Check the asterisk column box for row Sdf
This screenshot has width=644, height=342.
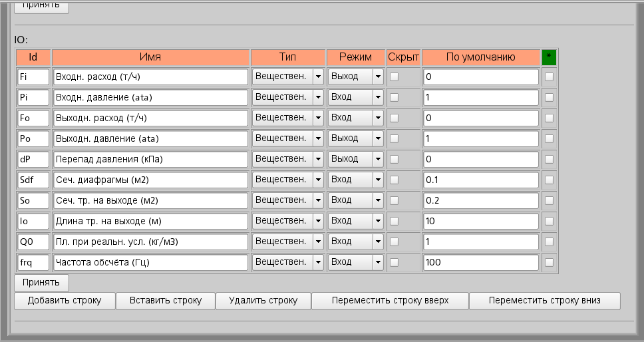549,180
